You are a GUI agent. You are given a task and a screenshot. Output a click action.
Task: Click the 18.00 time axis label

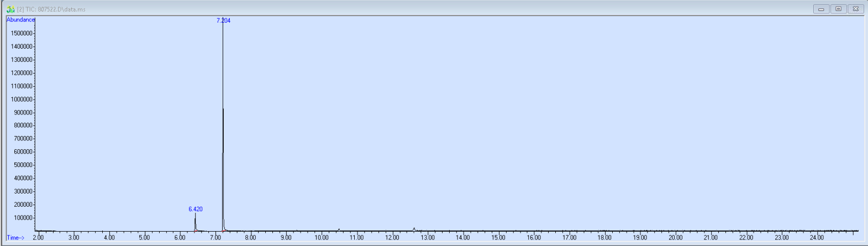click(x=604, y=238)
